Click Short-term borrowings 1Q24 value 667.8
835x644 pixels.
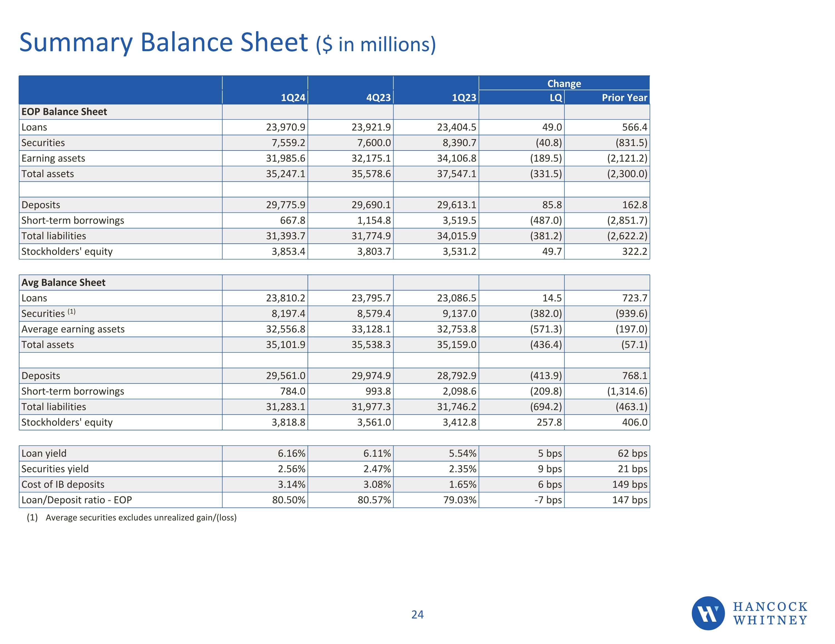click(x=293, y=221)
